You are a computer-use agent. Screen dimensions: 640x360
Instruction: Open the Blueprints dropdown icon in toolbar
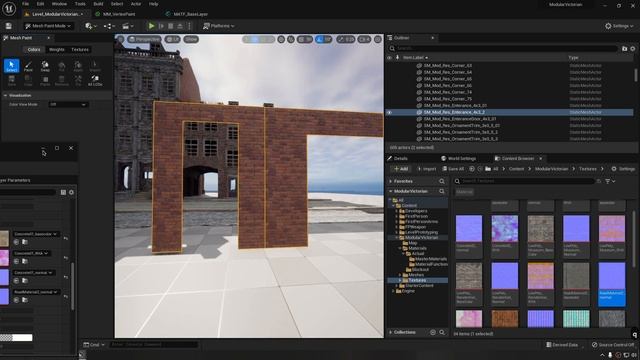109,26
